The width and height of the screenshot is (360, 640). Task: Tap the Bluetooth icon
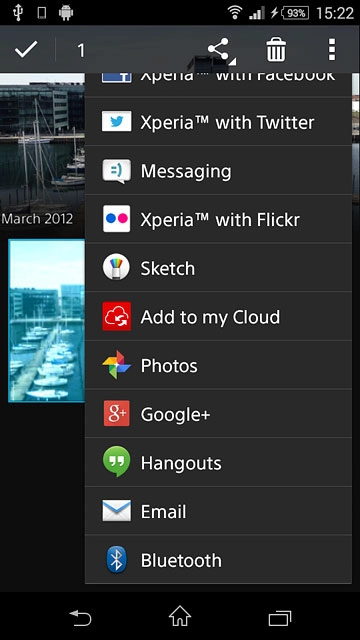click(x=117, y=560)
